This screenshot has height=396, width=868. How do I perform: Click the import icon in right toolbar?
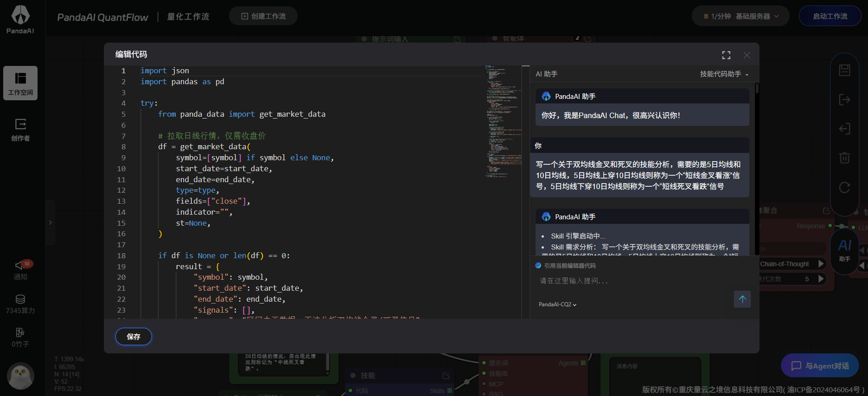pos(845,129)
